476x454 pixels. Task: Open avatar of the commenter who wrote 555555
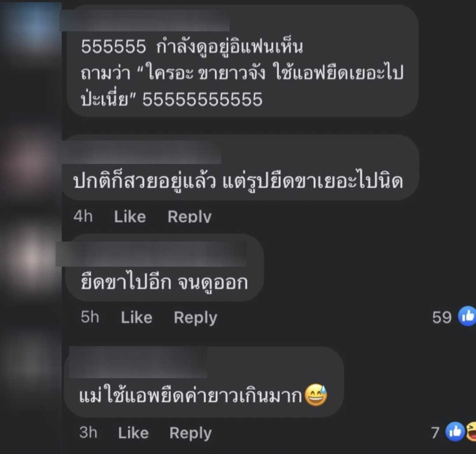tap(30, 30)
